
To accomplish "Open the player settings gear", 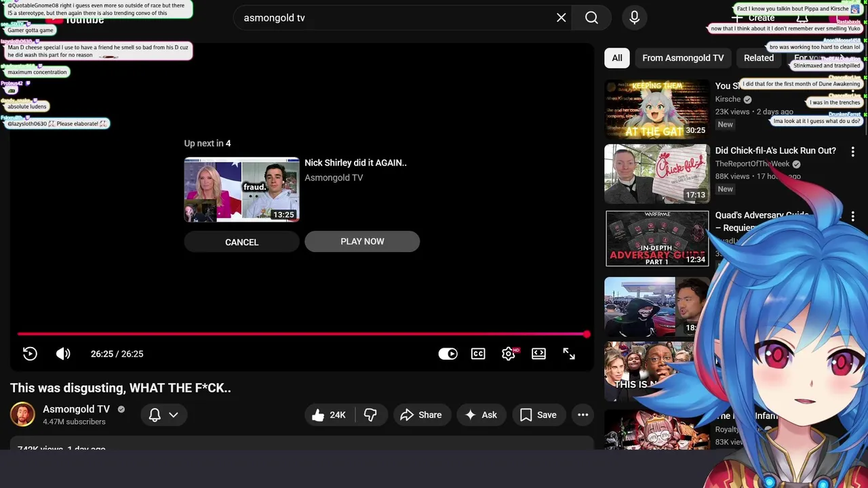I will pyautogui.click(x=509, y=354).
